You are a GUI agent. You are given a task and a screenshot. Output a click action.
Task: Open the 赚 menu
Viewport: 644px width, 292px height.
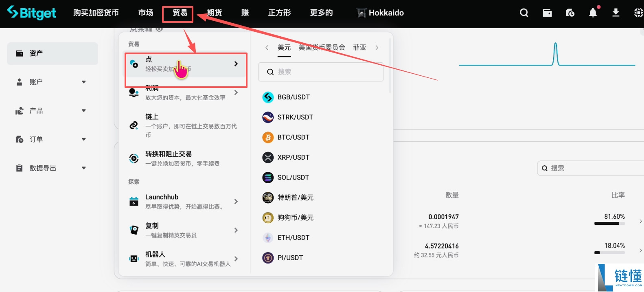[245, 13]
